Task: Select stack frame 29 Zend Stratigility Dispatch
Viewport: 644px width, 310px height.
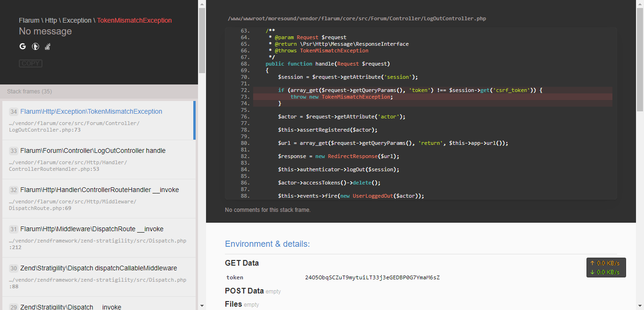Action: pos(99,303)
